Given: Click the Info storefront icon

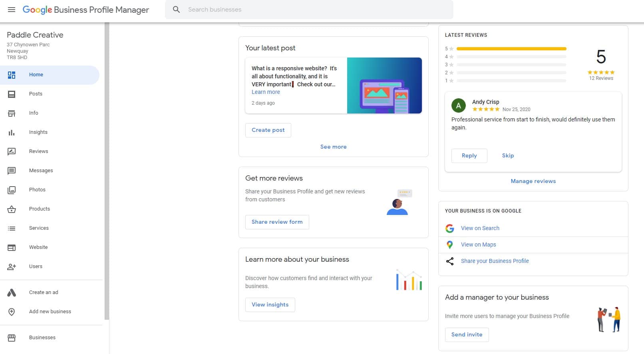Looking at the screenshot, I should point(12,113).
